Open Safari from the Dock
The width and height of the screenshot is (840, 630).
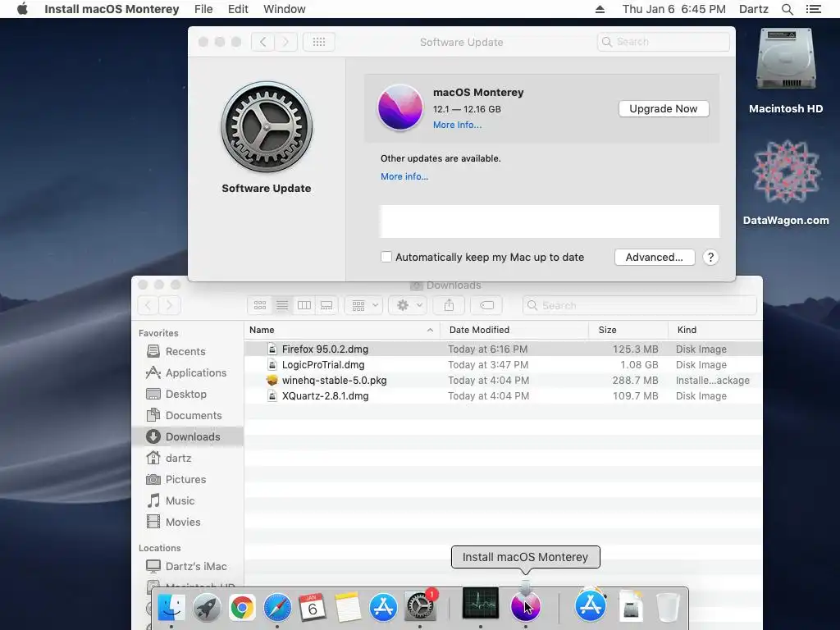point(277,607)
